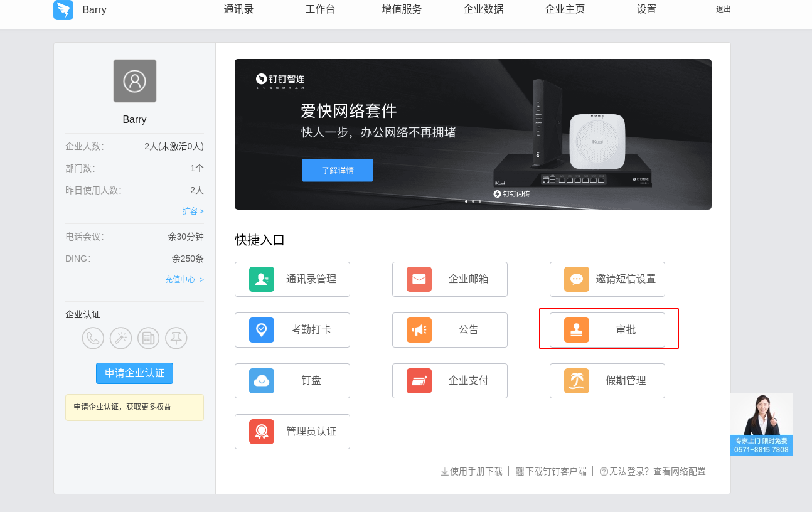Open 设置 menu
The width and height of the screenshot is (812, 512).
point(647,9)
